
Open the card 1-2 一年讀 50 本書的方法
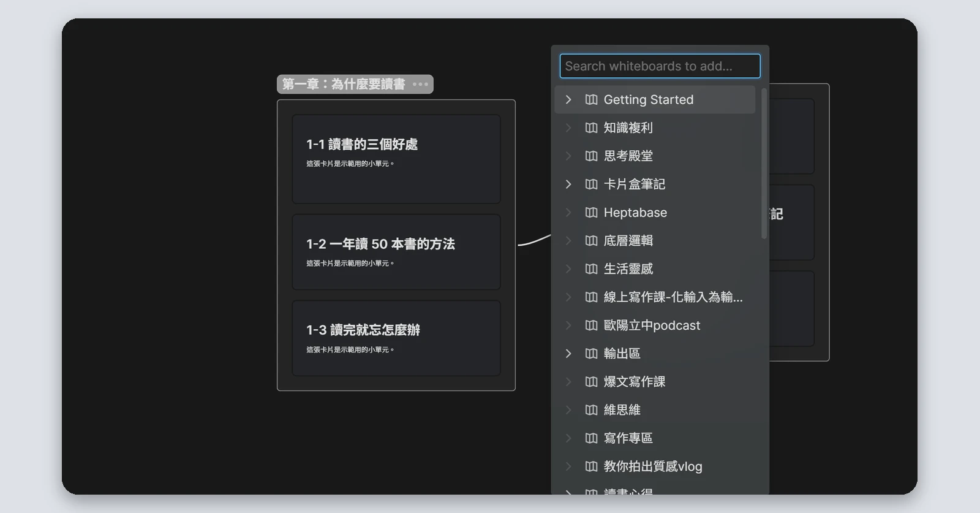pos(396,252)
